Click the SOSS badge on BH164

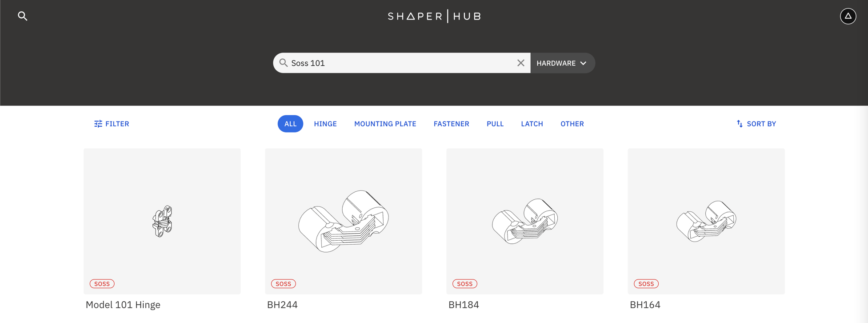pos(646,284)
